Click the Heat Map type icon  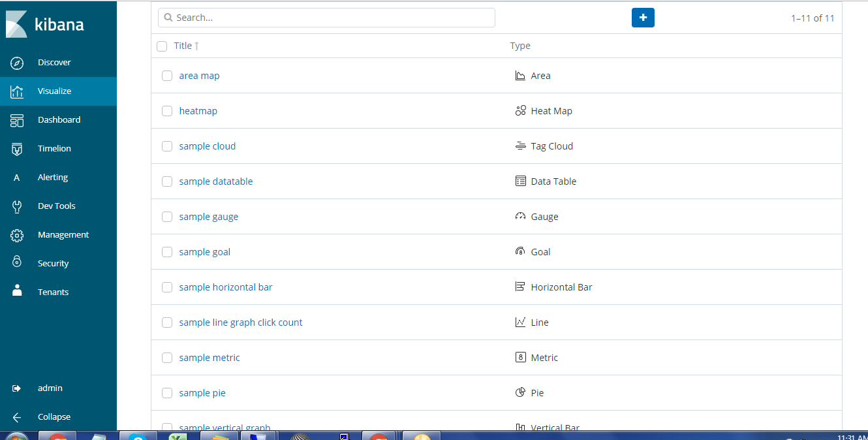pos(520,111)
